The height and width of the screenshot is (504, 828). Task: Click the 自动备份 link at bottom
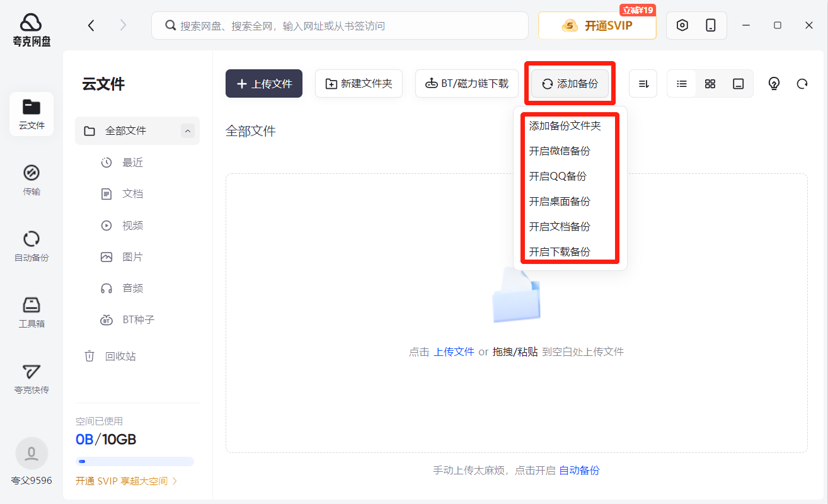click(579, 471)
